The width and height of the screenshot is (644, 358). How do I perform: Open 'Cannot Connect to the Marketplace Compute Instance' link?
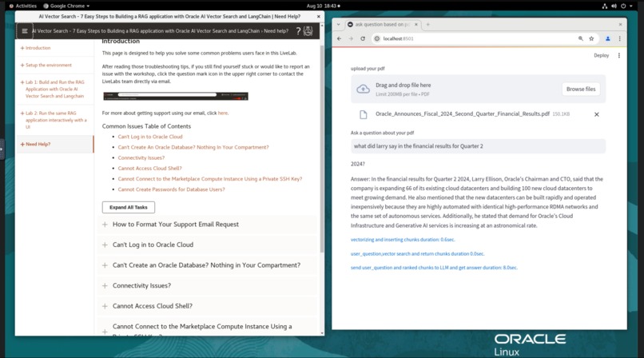pos(209,179)
